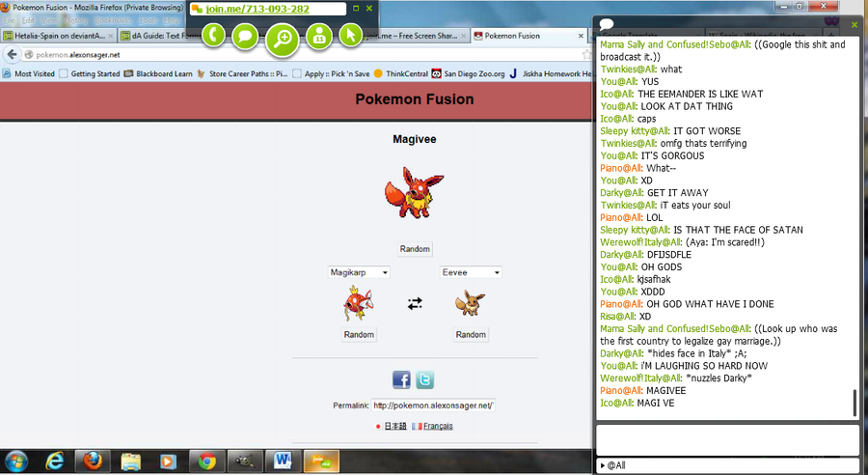The image size is (868, 475).
Task: Click the join.me taskbar icon
Action: 321,461
